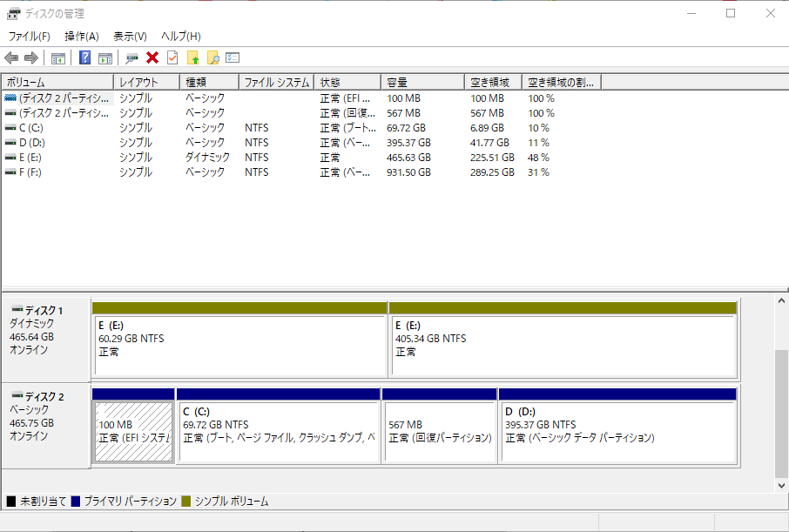Click the red X delete icon
Image resolution: width=789 pixels, height=532 pixels.
[152, 58]
